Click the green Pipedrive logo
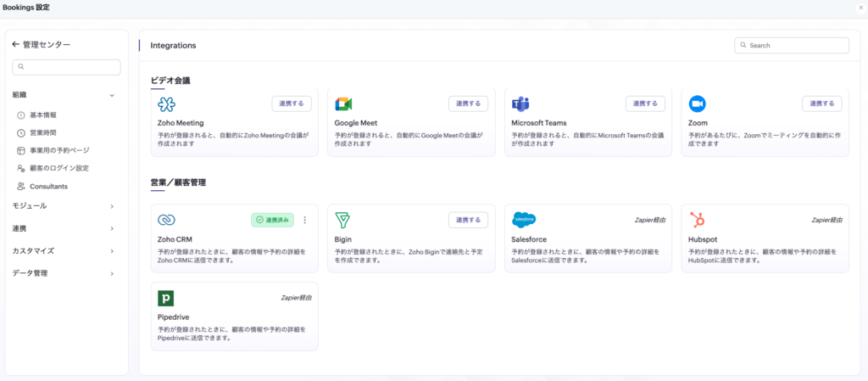Image resolution: width=868 pixels, height=381 pixels. pyautogui.click(x=167, y=298)
